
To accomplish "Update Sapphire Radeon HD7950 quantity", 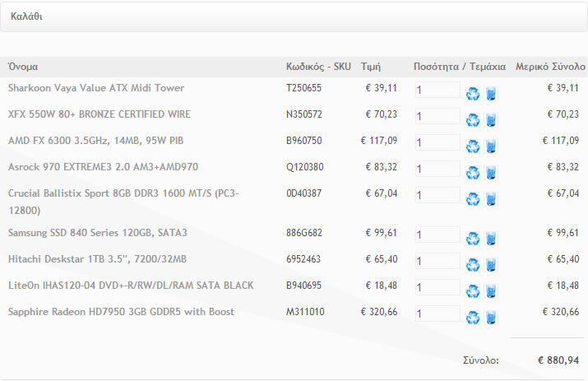I will coord(473,318).
